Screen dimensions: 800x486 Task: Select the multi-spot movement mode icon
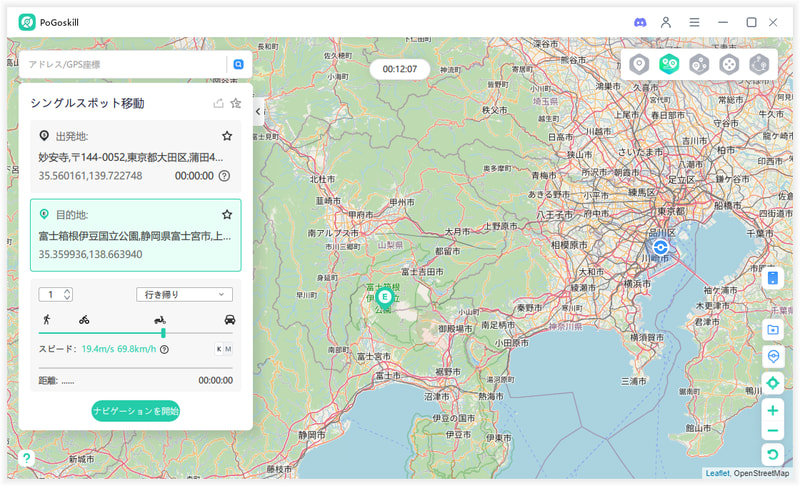click(699, 65)
